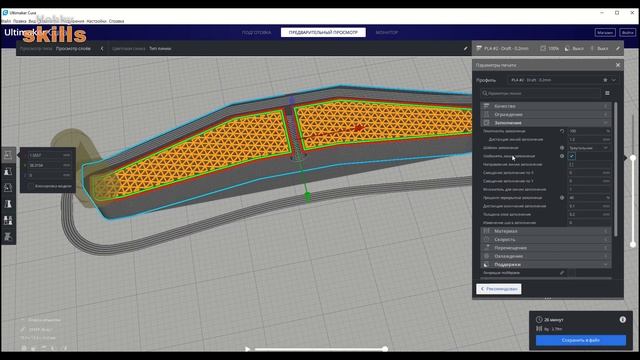
Task: Switch to the Monitor stage tab
Action: pos(387,32)
